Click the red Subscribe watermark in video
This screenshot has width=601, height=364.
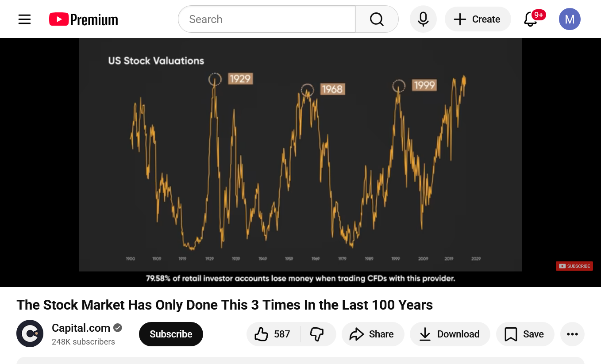[574, 266]
